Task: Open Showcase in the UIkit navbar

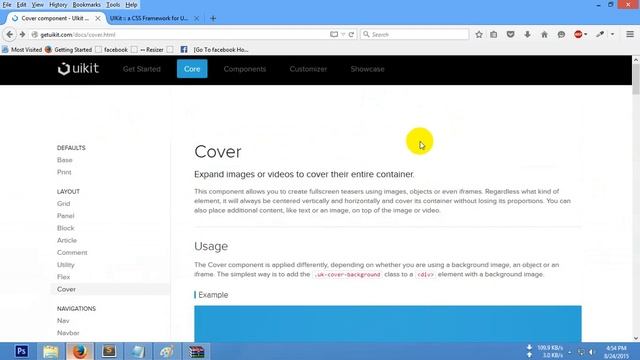Action: tap(367, 69)
